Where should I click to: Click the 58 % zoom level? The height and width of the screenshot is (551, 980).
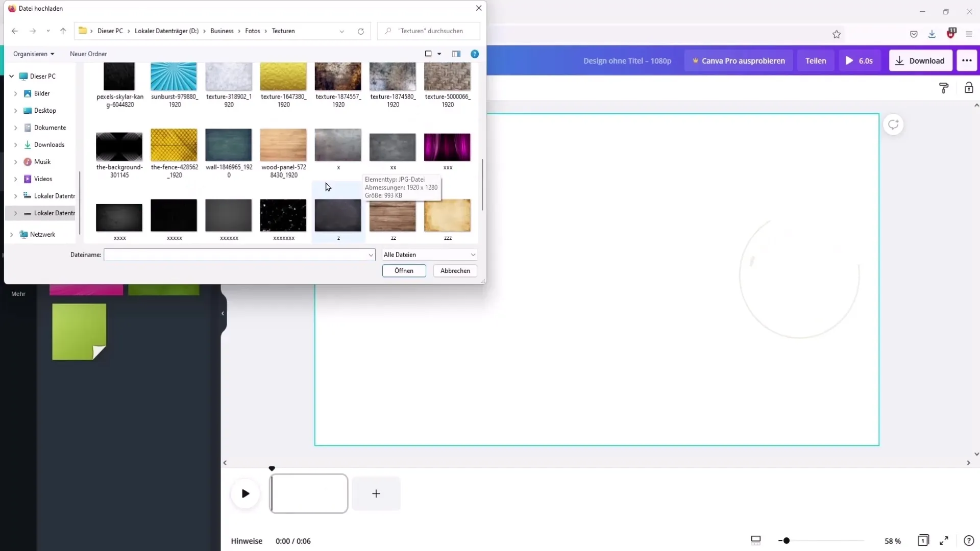click(893, 541)
